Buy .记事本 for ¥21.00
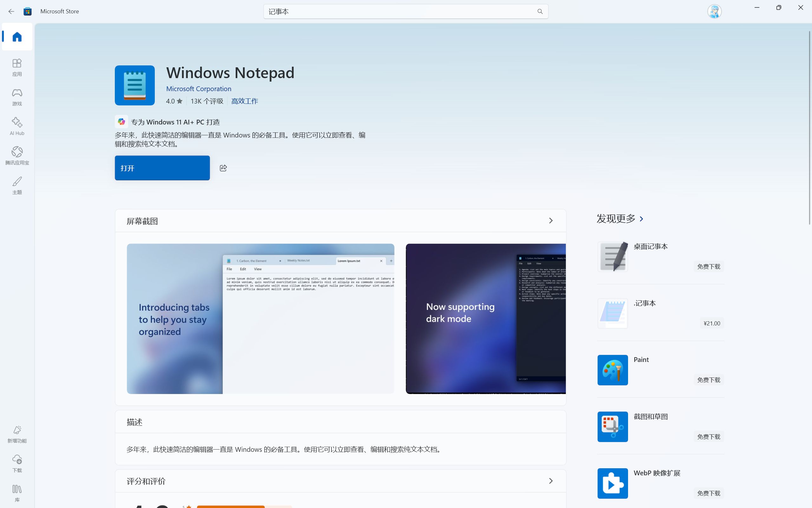The width and height of the screenshot is (812, 508). point(712,323)
